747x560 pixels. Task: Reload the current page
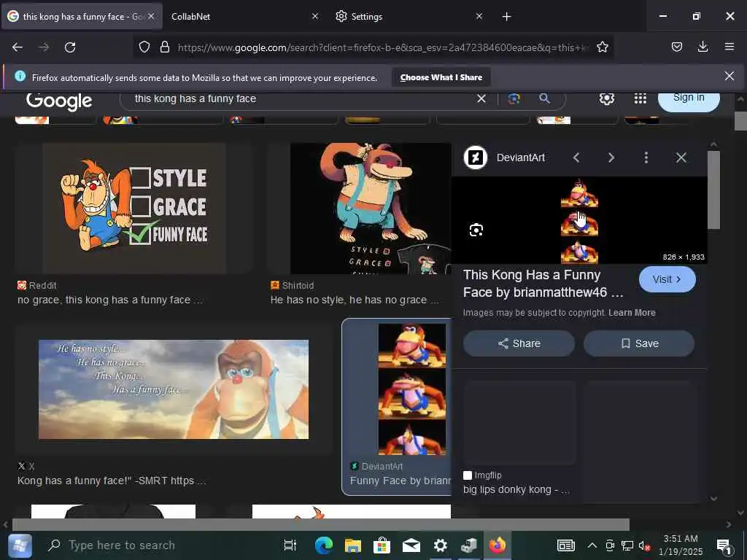pos(70,47)
